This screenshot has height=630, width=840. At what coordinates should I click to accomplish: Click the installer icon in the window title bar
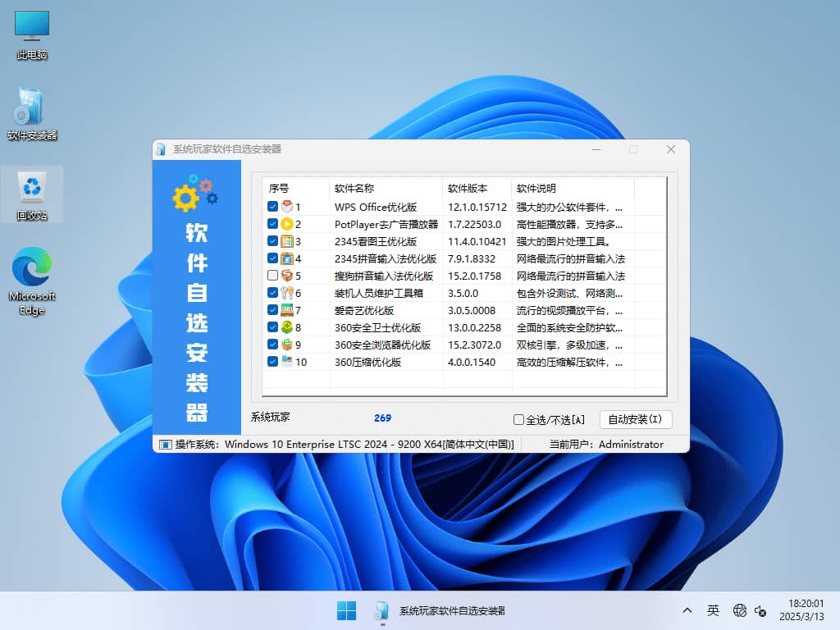[161, 150]
